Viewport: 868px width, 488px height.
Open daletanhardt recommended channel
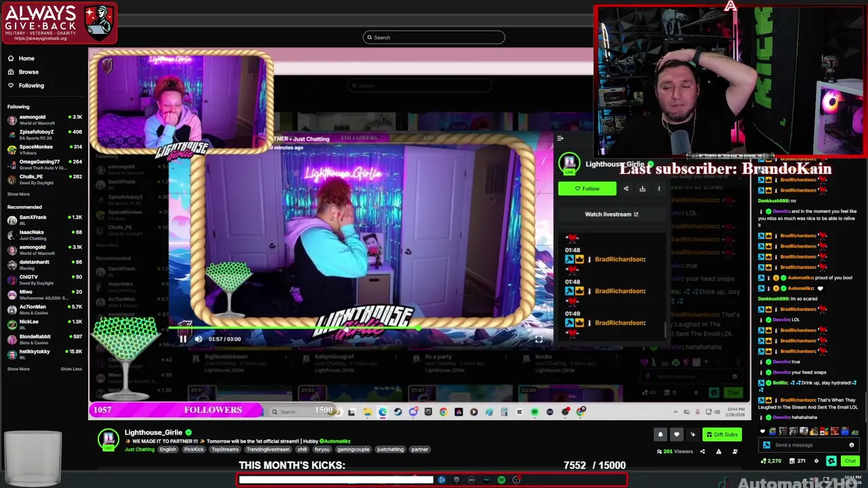(44, 265)
